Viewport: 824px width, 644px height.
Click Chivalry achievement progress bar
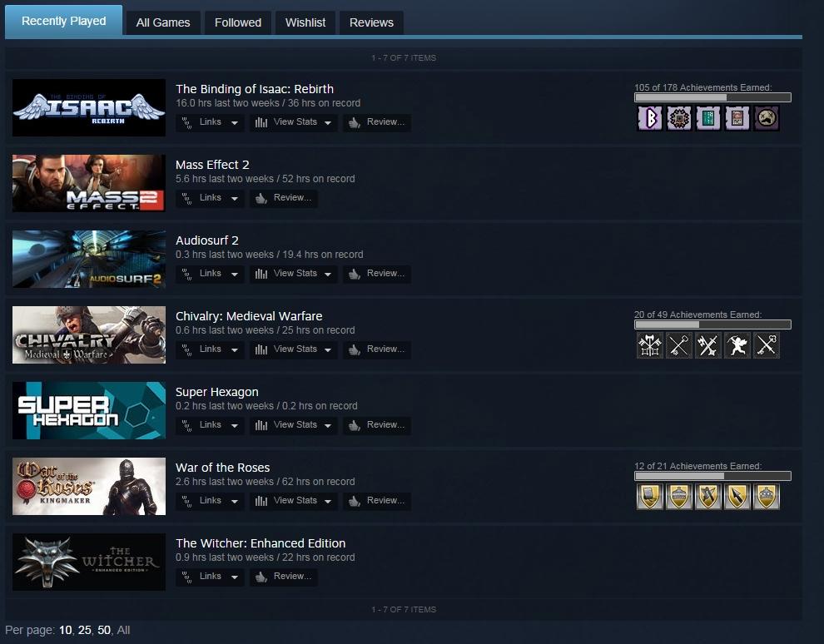(712, 324)
